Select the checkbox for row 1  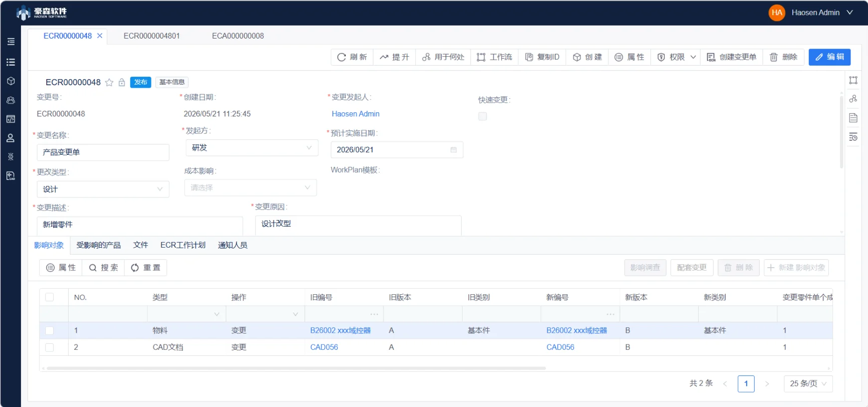pos(50,330)
